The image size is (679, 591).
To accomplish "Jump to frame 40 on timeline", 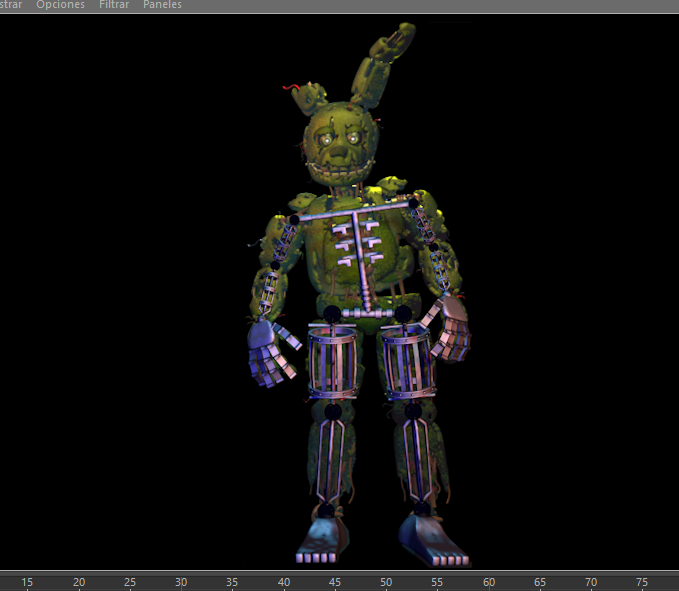I will [284, 582].
